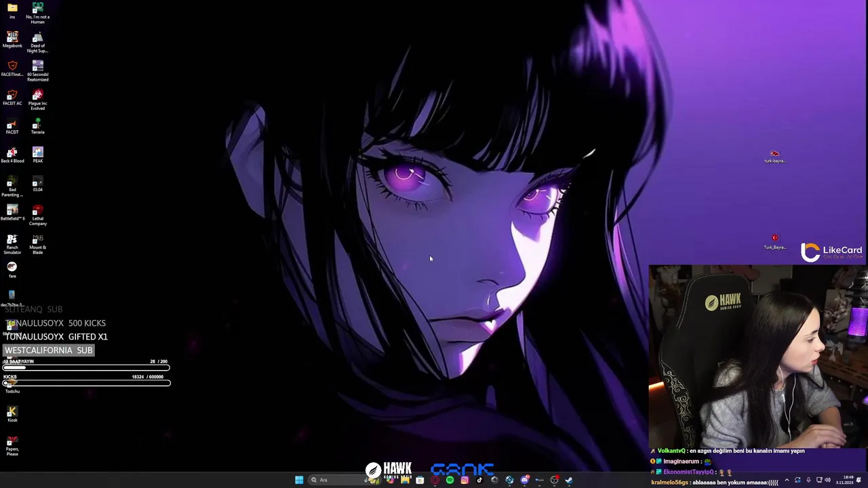Launch Terraria from desktop
This screenshot has width=868, height=488.
[37, 126]
